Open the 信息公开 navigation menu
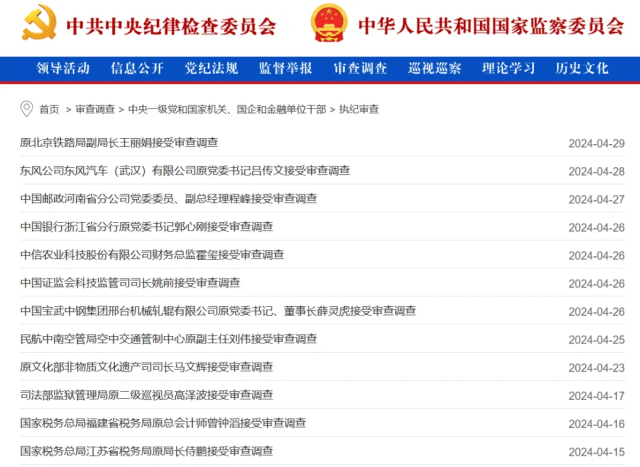The height and width of the screenshot is (467, 640). coord(137,69)
